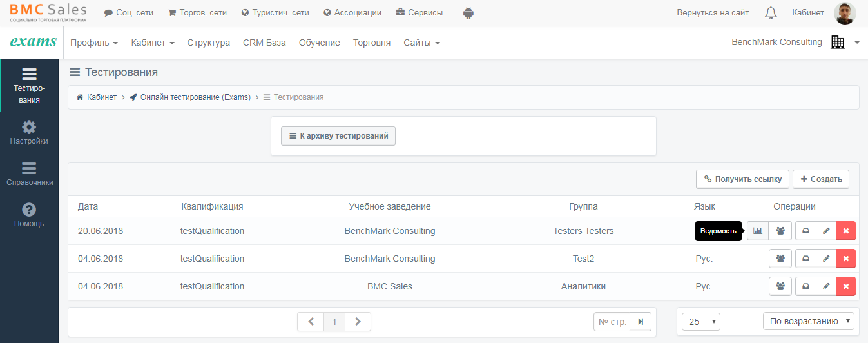The height and width of the screenshot is (343, 868).
Task: Open the 25 per-page dropdown
Action: tap(702, 322)
